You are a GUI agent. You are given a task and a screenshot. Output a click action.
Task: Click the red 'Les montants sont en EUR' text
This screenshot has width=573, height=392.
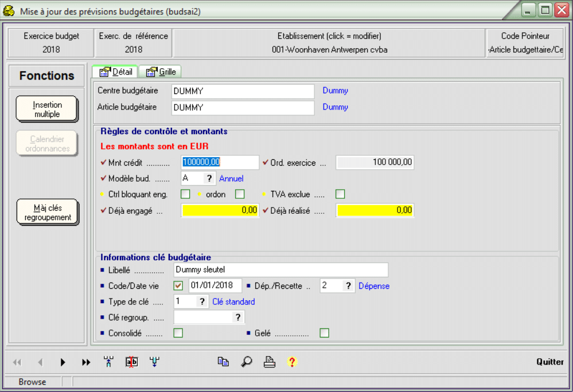tap(154, 146)
